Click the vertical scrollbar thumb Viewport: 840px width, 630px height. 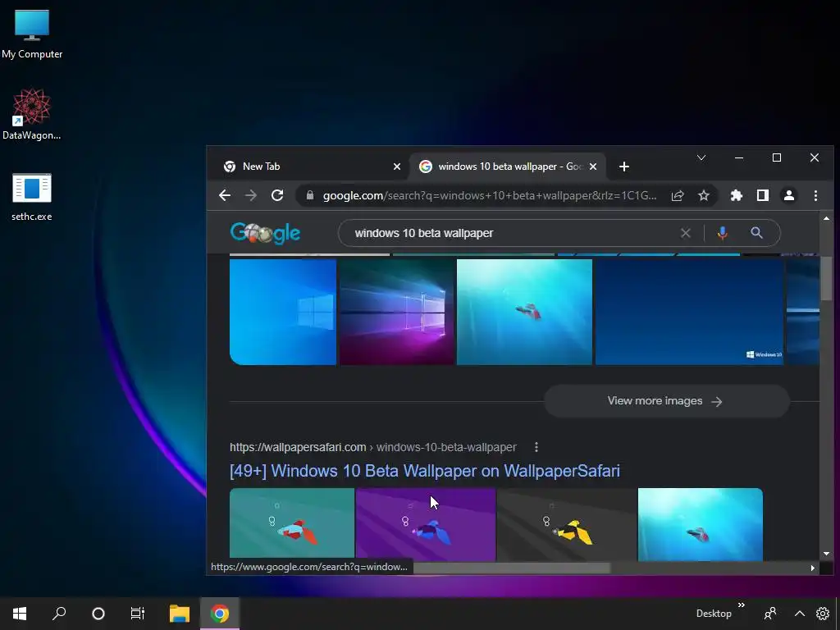(x=826, y=279)
